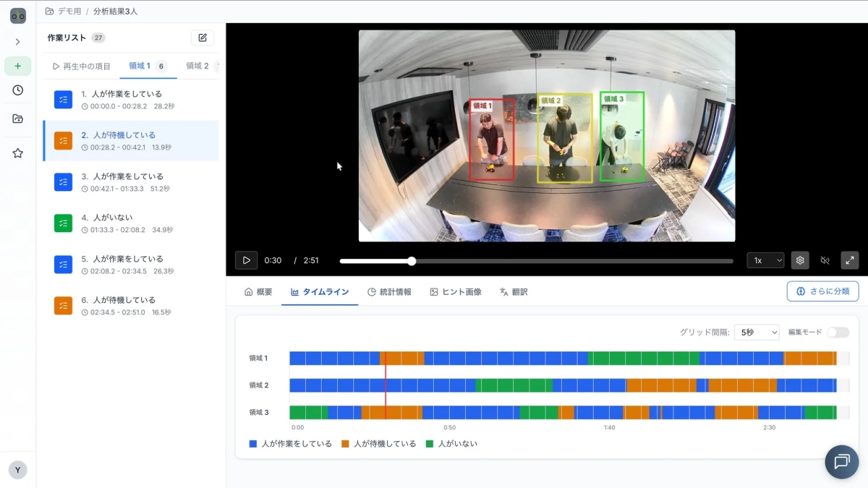Open the chat bubble icon at bottom right
The image size is (868, 488).
(841, 461)
